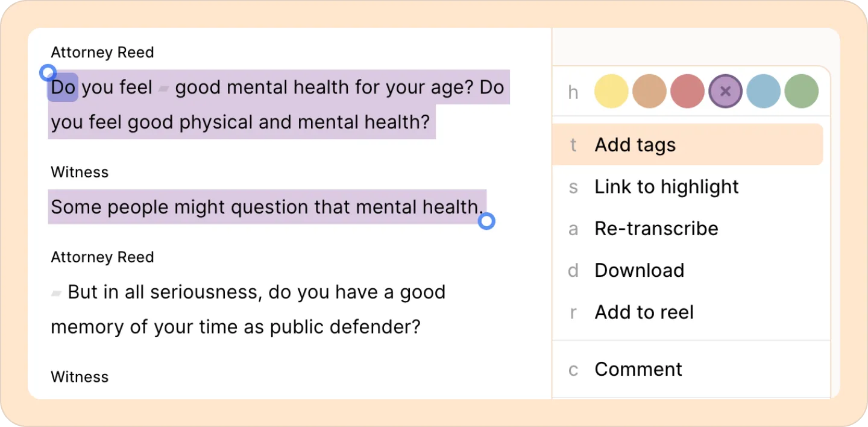Click the Download menu entry
868x427 pixels.
click(x=639, y=270)
